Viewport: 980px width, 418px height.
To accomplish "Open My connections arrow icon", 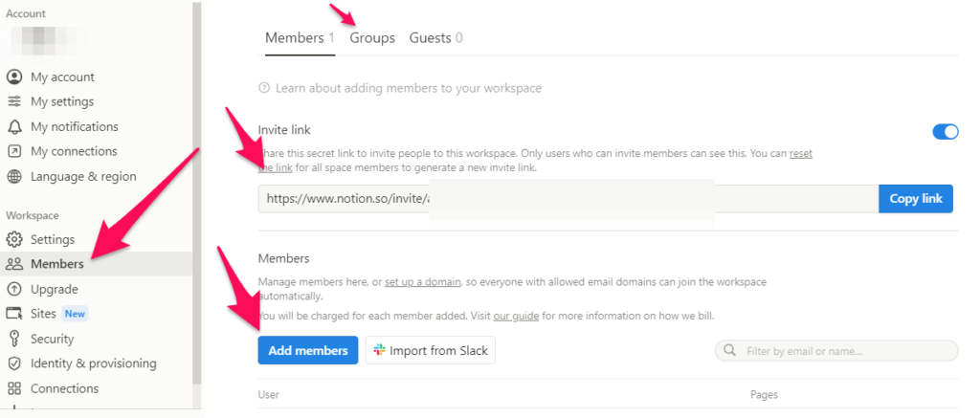I will (x=14, y=152).
